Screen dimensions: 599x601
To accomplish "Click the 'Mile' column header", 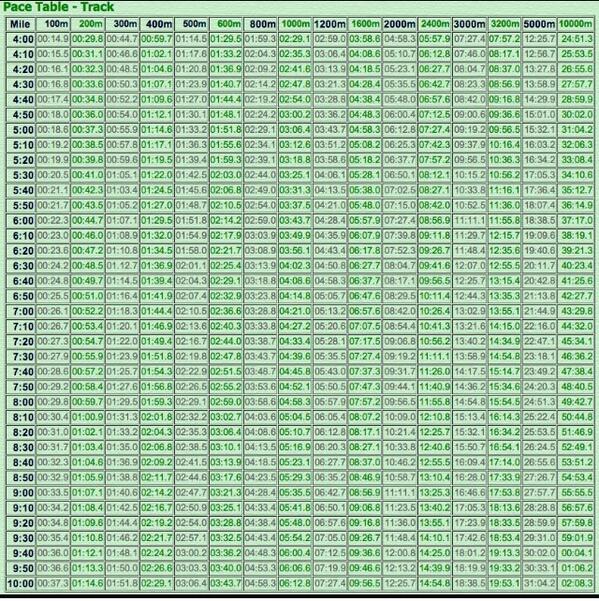I will [20, 24].
